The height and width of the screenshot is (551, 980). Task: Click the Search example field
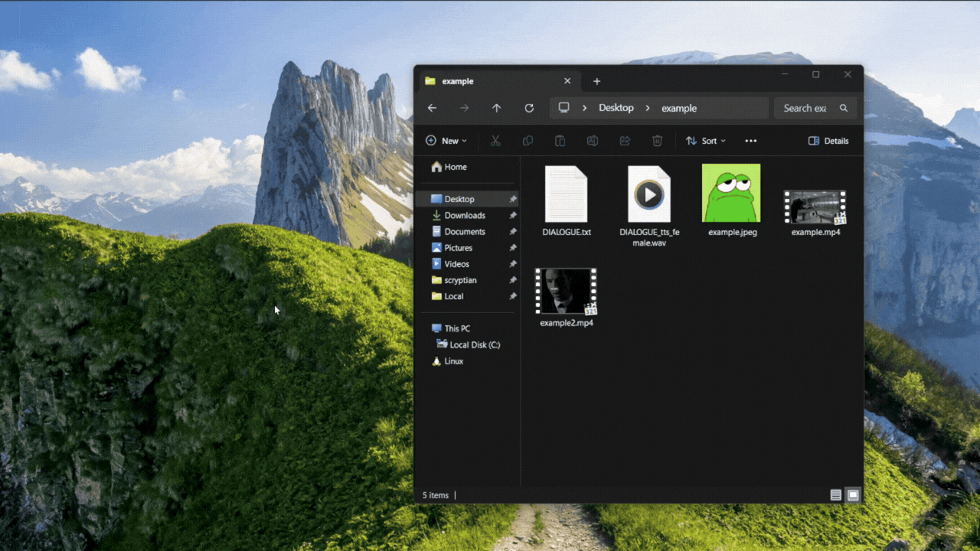pyautogui.click(x=815, y=108)
